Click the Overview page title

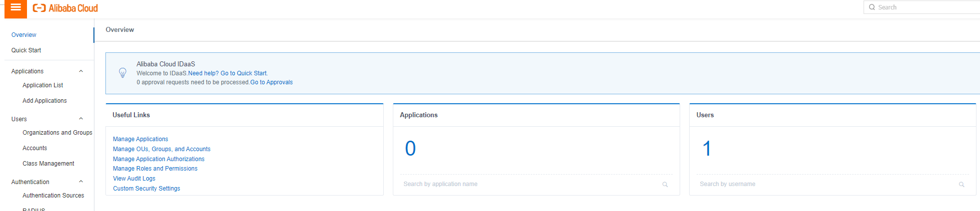pyautogui.click(x=120, y=30)
